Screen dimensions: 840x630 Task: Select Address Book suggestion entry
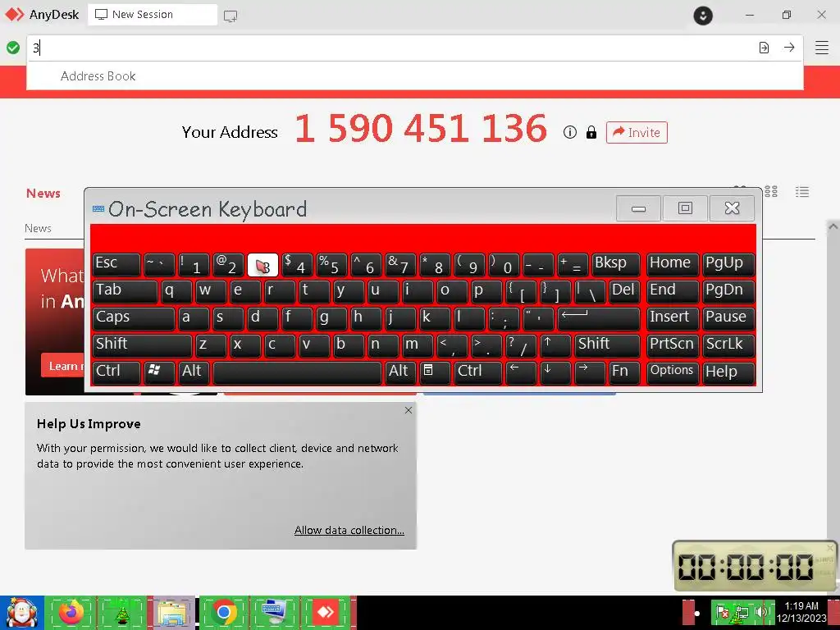point(415,76)
